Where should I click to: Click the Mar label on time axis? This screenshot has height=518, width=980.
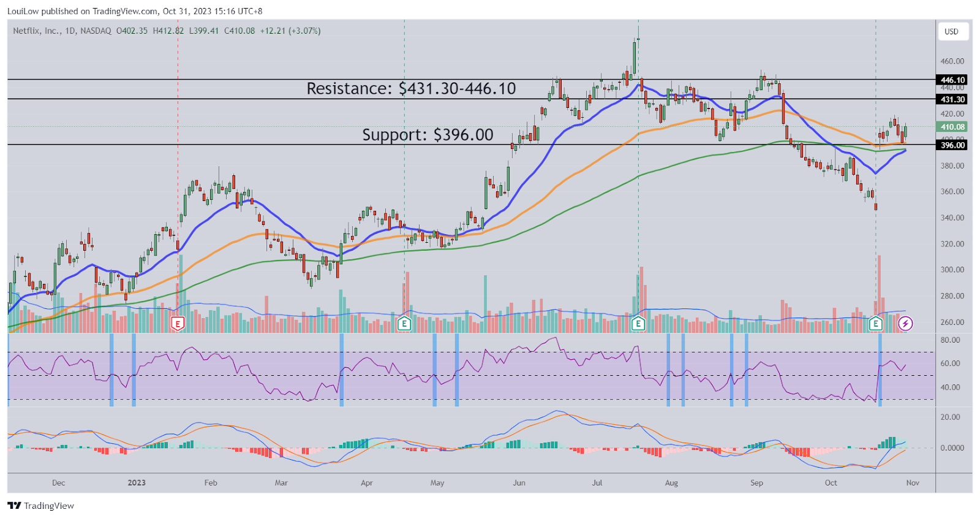(281, 483)
